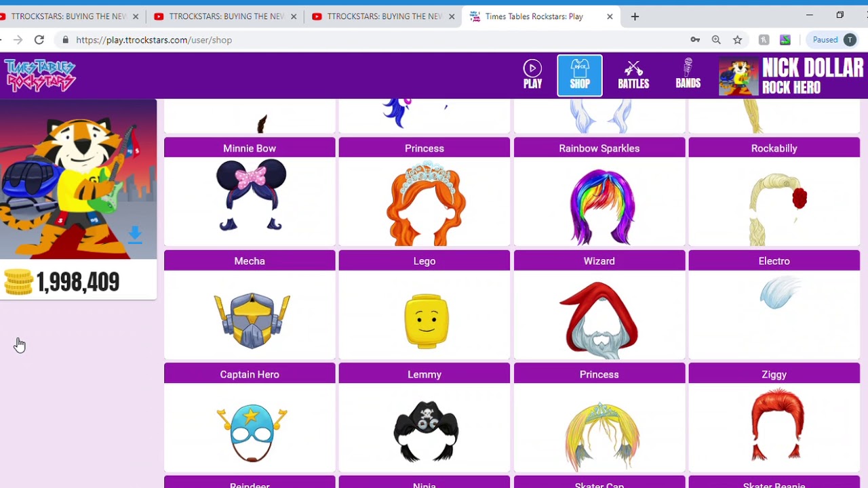This screenshot has width=868, height=488.
Task: Click the Captain Hero title label
Action: 250,374
